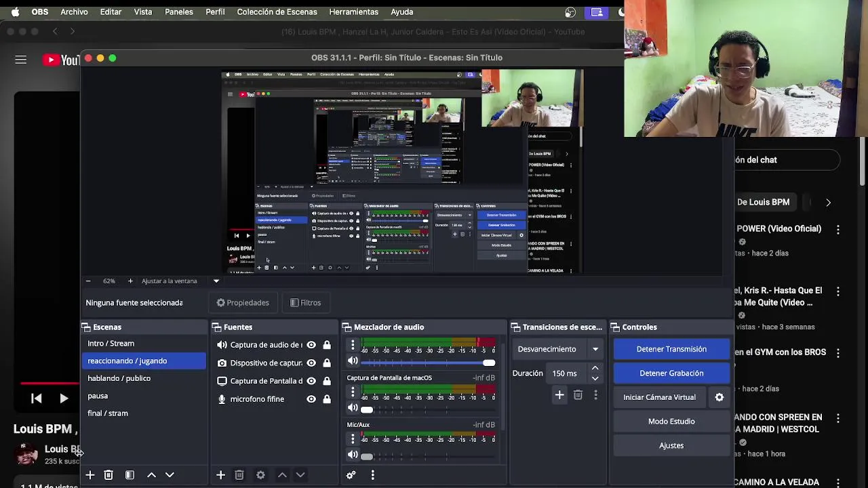Click first channel volume slider handle

pyautogui.click(x=488, y=363)
